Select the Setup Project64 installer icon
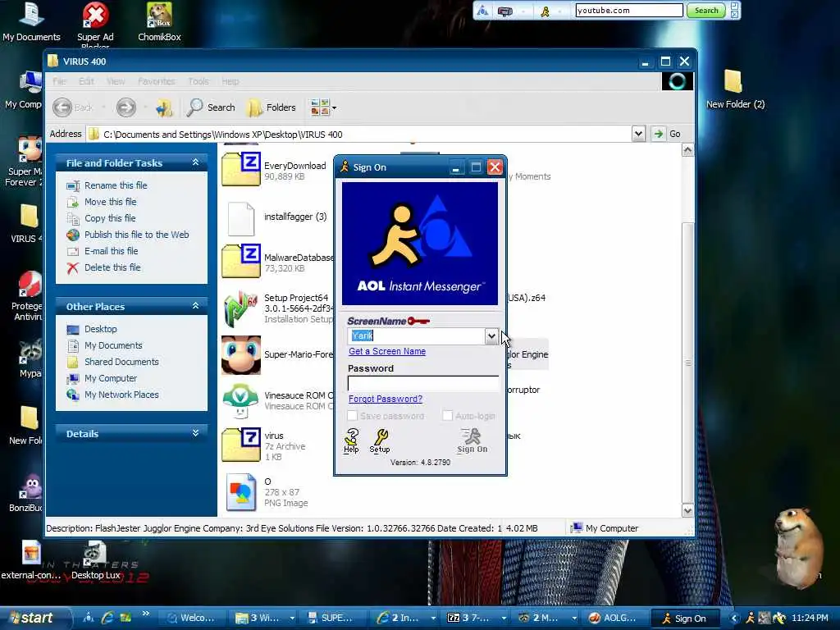The height and width of the screenshot is (630, 840). tap(241, 309)
